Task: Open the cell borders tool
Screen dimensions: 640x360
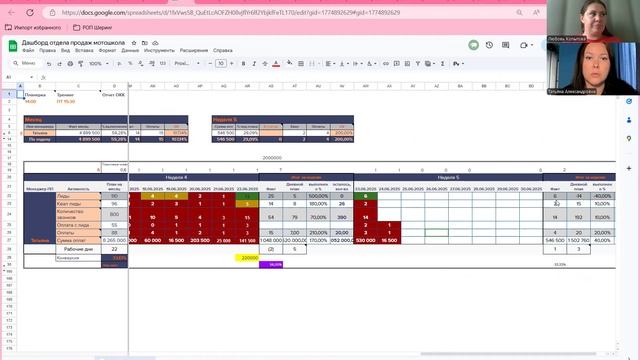Action: (x=301, y=64)
